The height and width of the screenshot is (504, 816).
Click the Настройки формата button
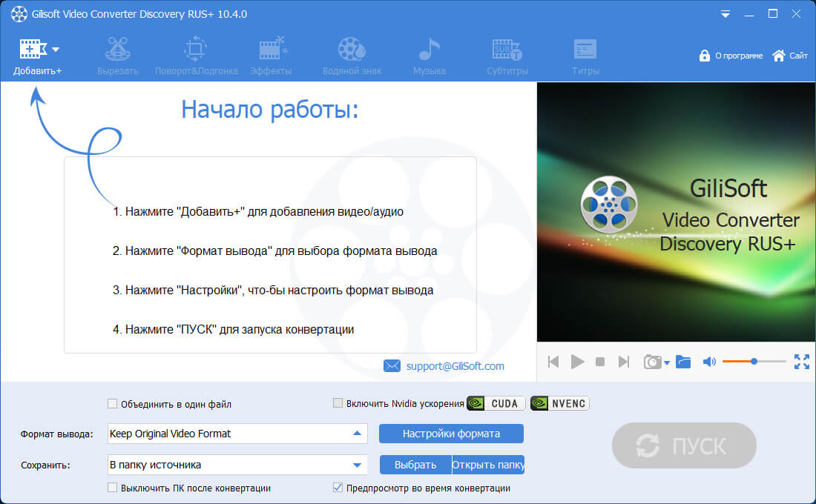tap(451, 434)
